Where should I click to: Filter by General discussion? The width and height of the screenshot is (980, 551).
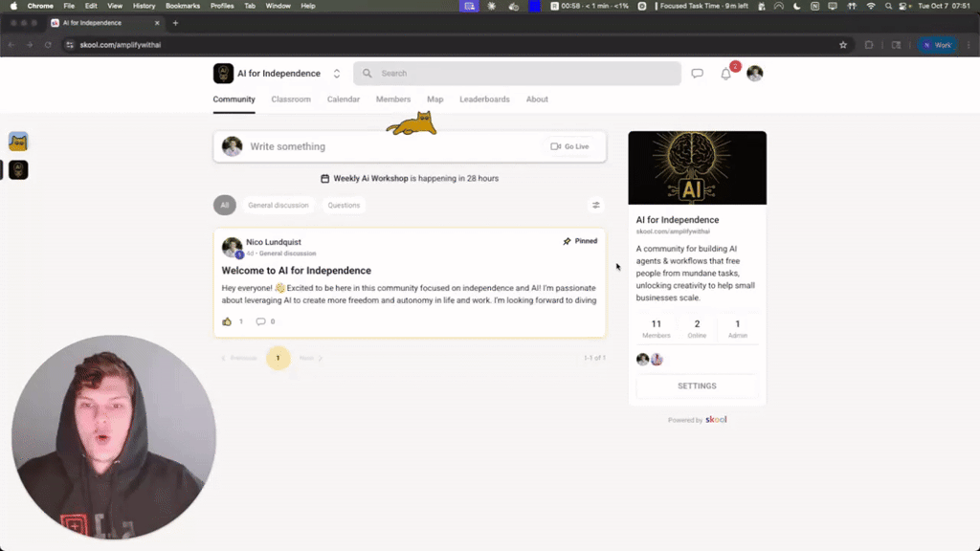click(x=278, y=205)
